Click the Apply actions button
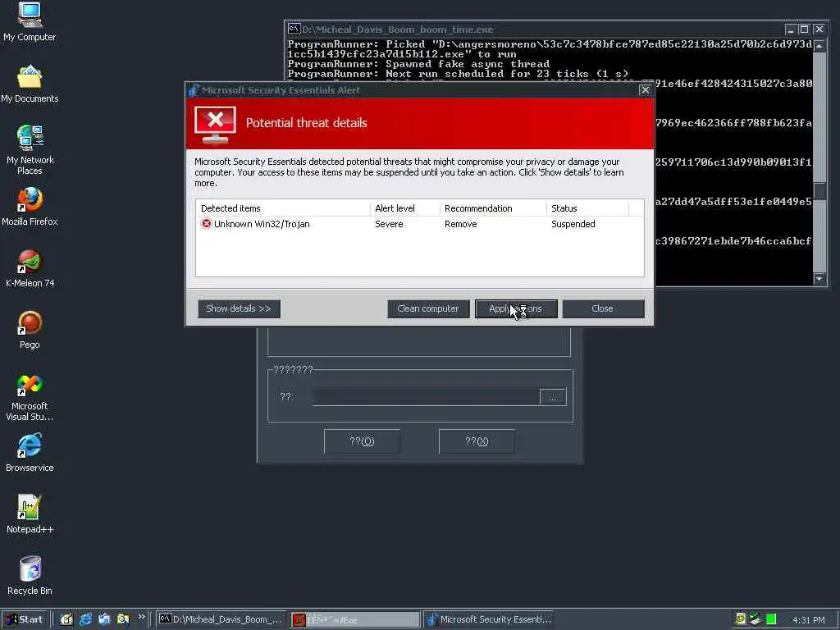Screen dimensions: 840x630 [x=516, y=308]
